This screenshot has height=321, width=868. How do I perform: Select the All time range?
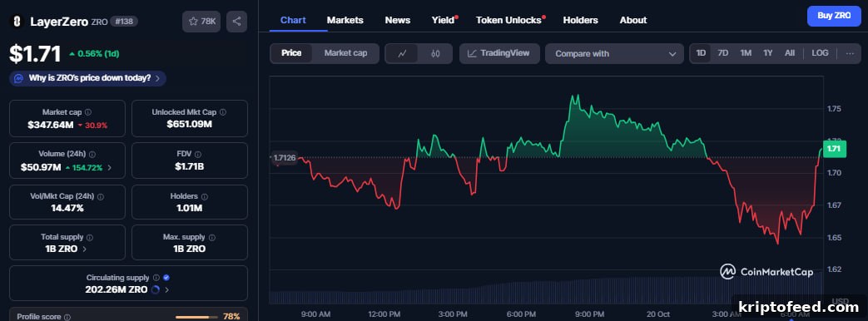[x=790, y=53]
